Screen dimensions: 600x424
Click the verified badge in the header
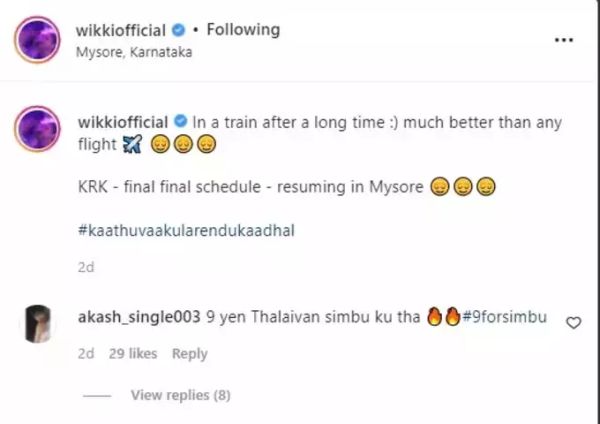tap(178, 30)
